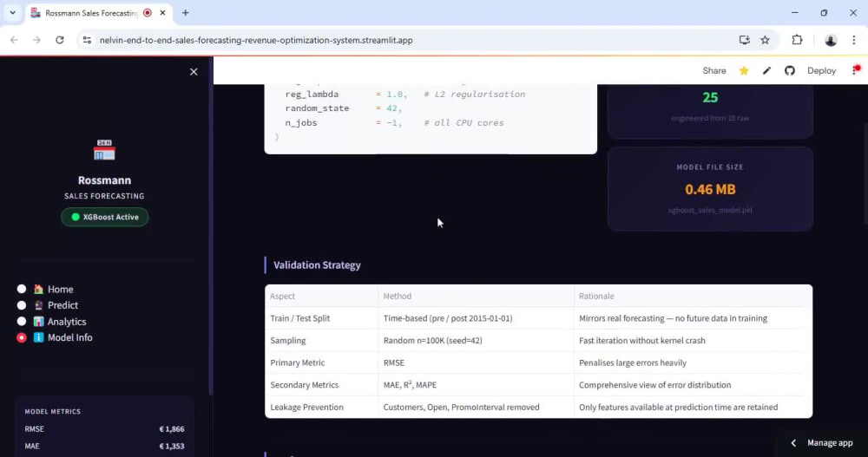Open the GitHub repository icon

click(x=789, y=71)
